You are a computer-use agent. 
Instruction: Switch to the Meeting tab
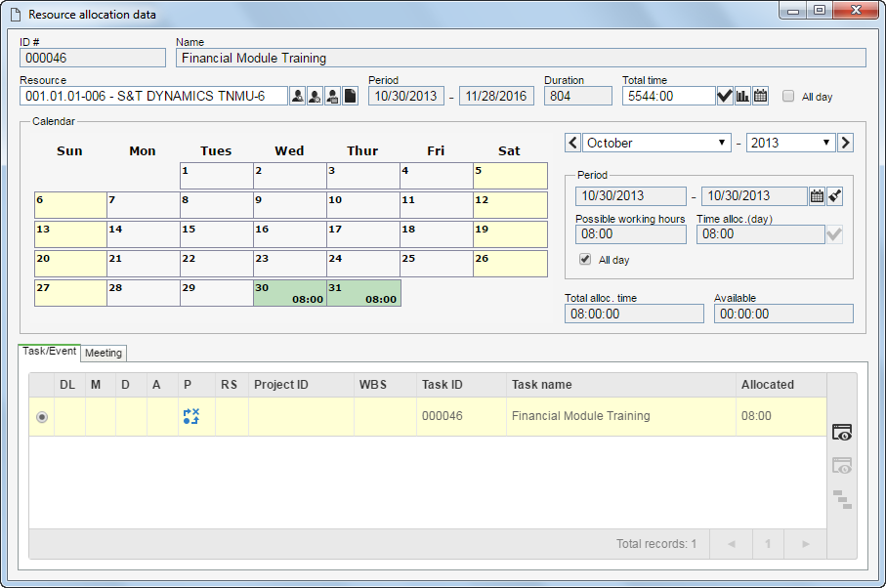(x=104, y=353)
